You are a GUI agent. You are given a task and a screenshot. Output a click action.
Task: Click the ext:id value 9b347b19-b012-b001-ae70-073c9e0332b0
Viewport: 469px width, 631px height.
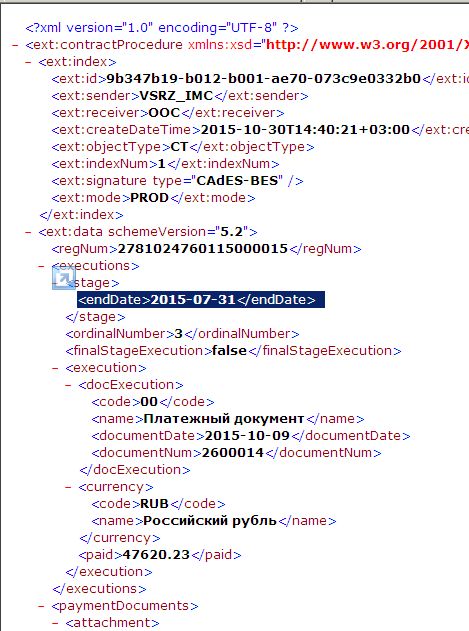point(264,78)
